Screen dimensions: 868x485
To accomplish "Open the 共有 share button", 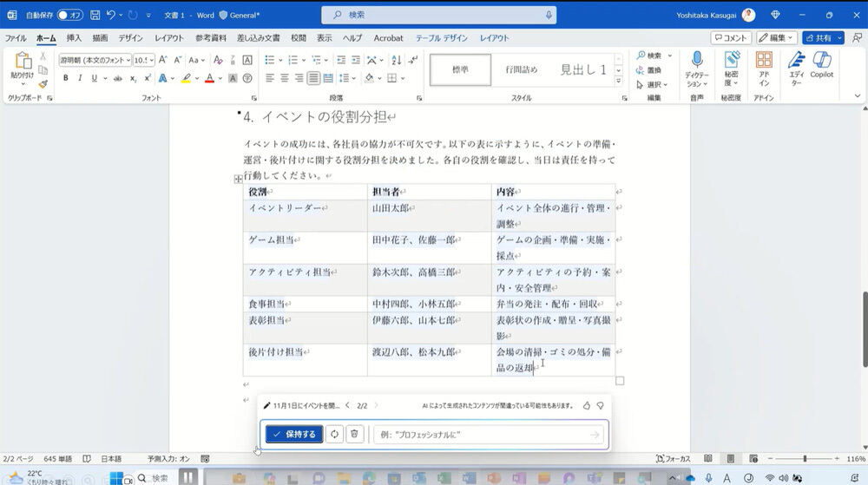I will point(819,37).
